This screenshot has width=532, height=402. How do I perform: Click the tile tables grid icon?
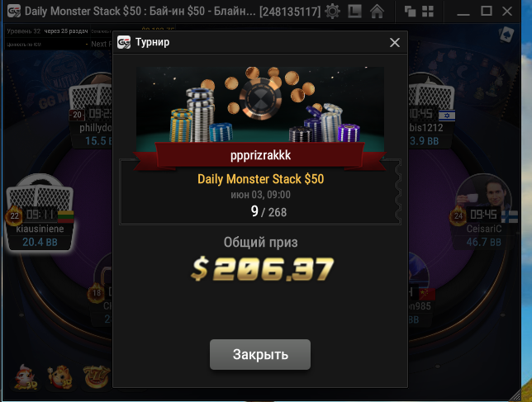tap(428, 12)
